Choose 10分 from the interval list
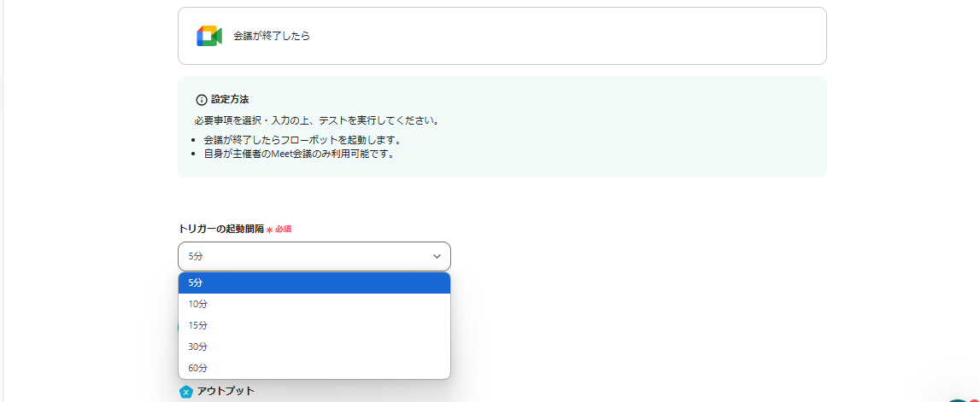This screenshot has height=402, width=980. coord(314,304)
